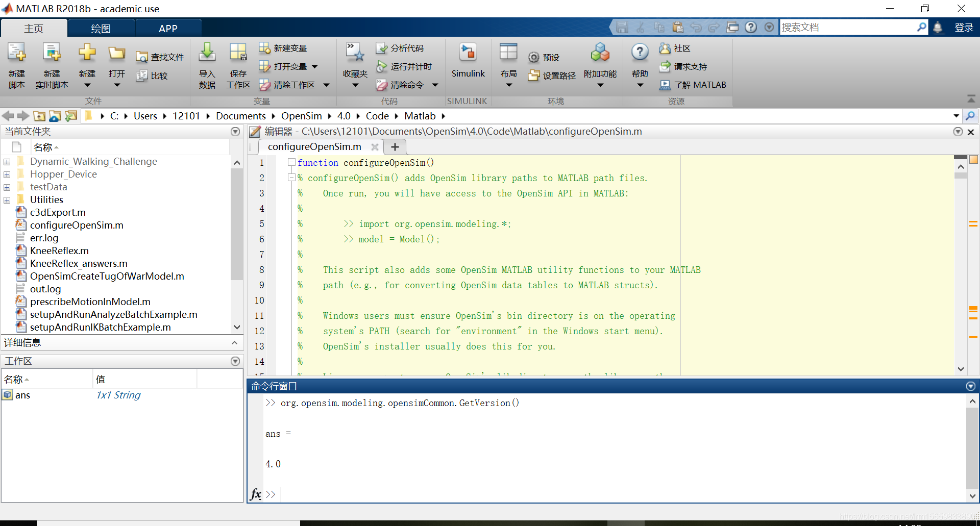The image size is (980, 526).
Task: Open the Favorites (收藏夹) dropdown
Action: coord(355,85)
